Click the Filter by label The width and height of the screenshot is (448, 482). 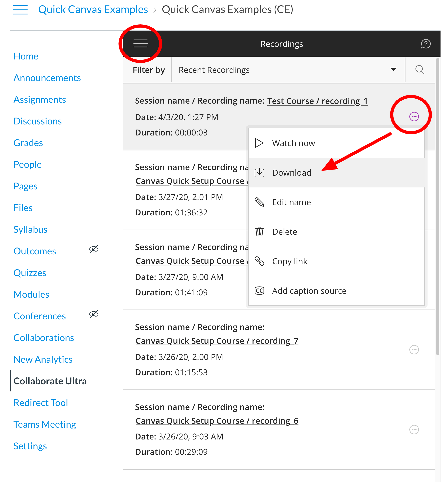click(x=149, y=70)
